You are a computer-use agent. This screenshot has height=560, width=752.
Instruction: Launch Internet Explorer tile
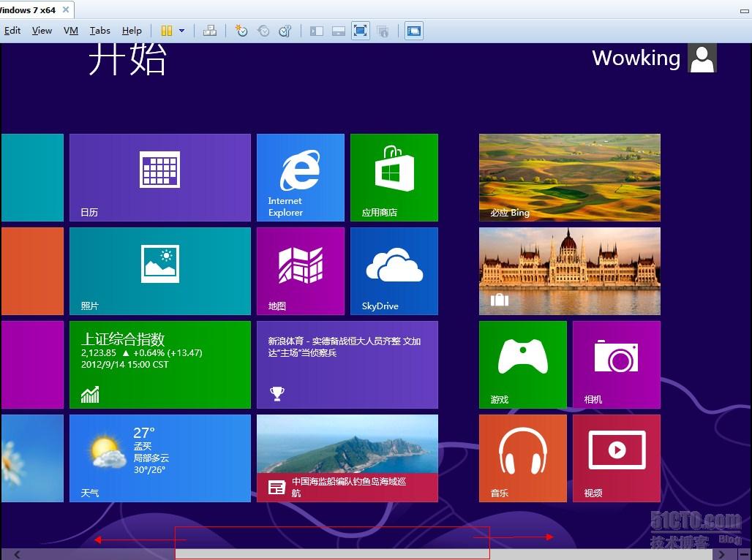tap(301, 178)
